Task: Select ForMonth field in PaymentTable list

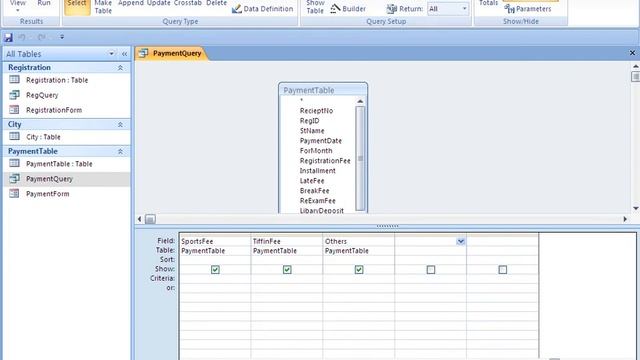Action: tap(316, 151)
